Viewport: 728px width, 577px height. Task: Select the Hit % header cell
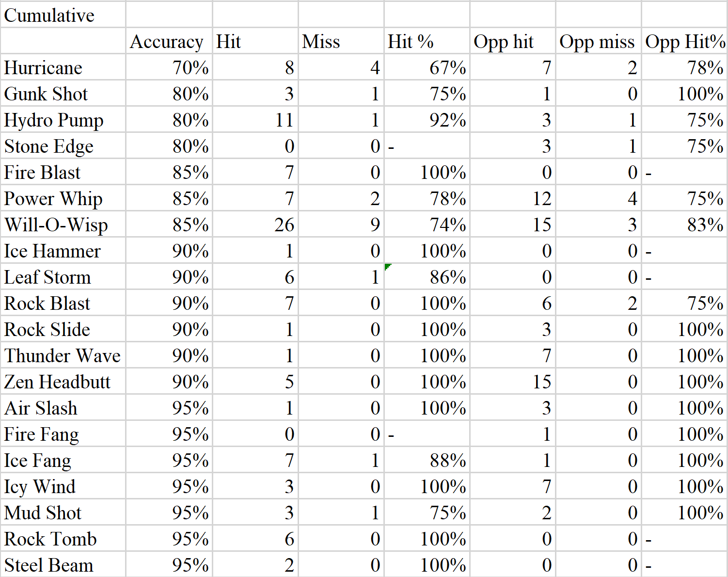[427, 41]
